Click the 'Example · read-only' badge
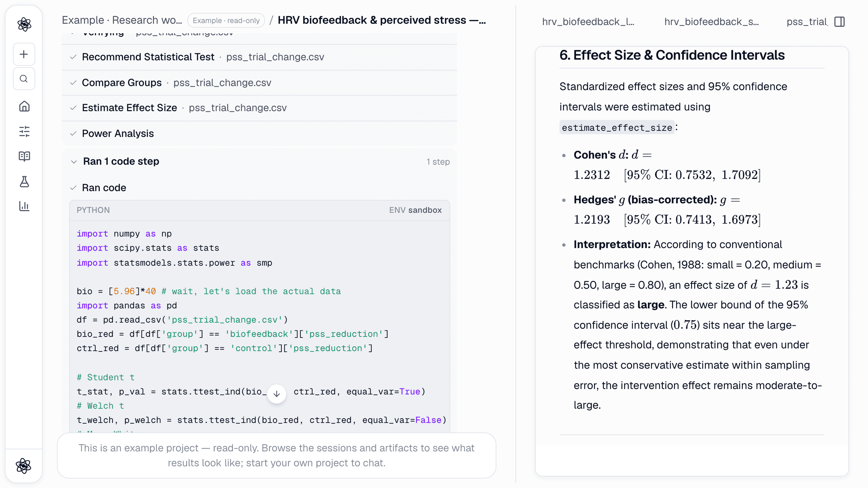 (x=226, y=20)
